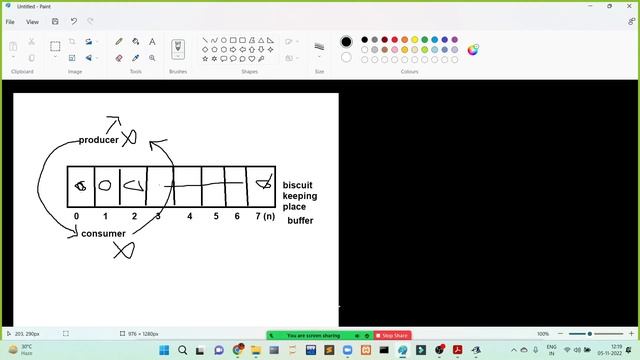Select the Fill with color bucket tool

coord(136,42)
